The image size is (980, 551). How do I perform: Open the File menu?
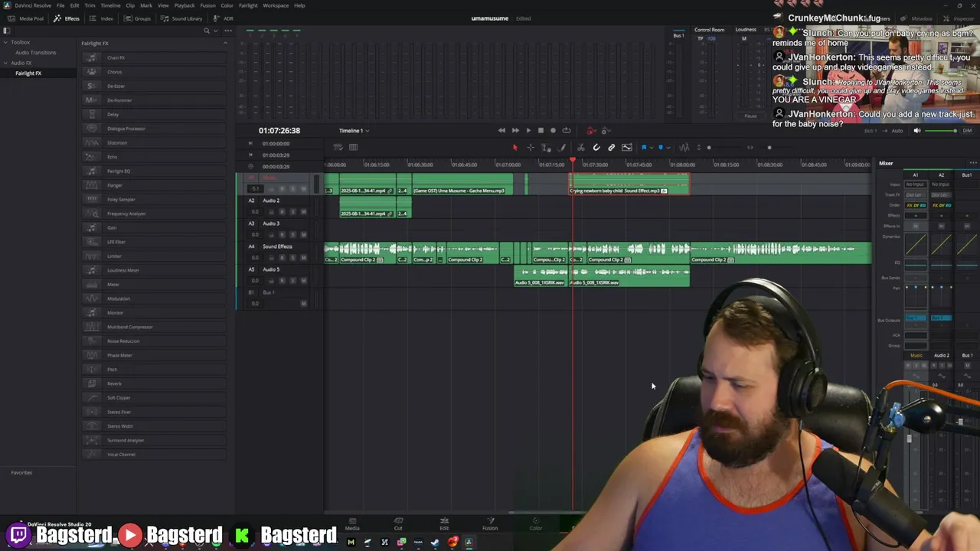click(x=60, y=5)
